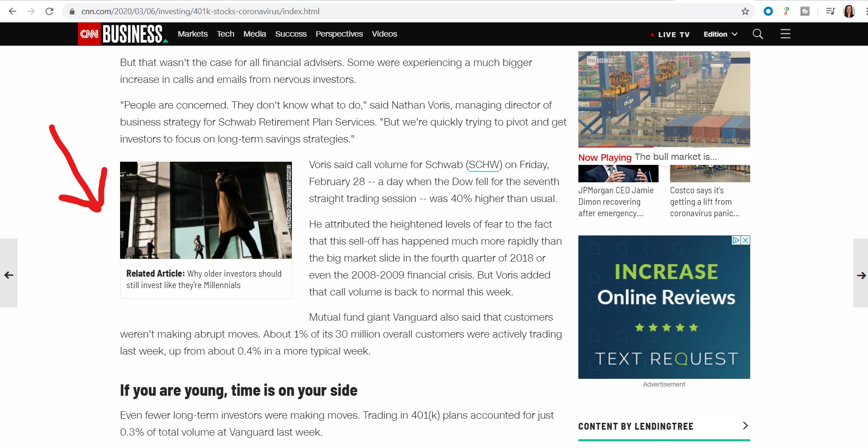The image size is (868, 448).
Task: Click Content by LendingTree heading
Action: [x=636, y=426]
